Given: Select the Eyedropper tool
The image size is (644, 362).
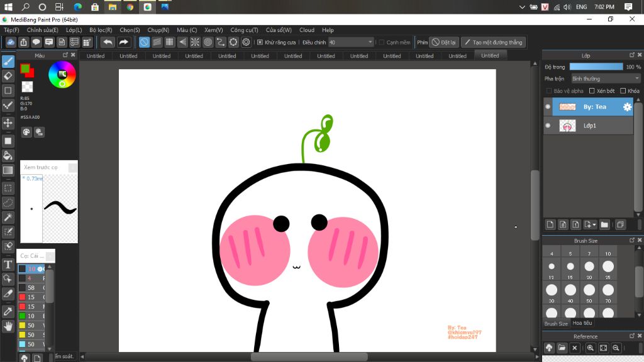Looking at the screenshot, I should (x=8, y=311).
